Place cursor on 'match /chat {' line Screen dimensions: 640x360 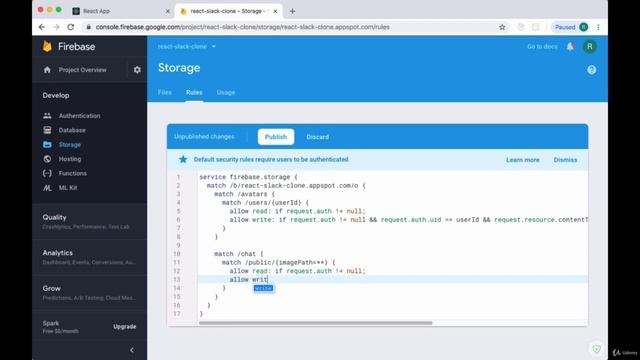click(239, 254)
